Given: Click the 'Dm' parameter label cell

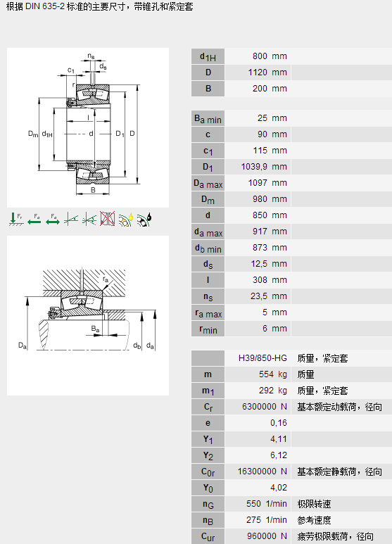Looking at the screenshot, I should pos(208,199).
